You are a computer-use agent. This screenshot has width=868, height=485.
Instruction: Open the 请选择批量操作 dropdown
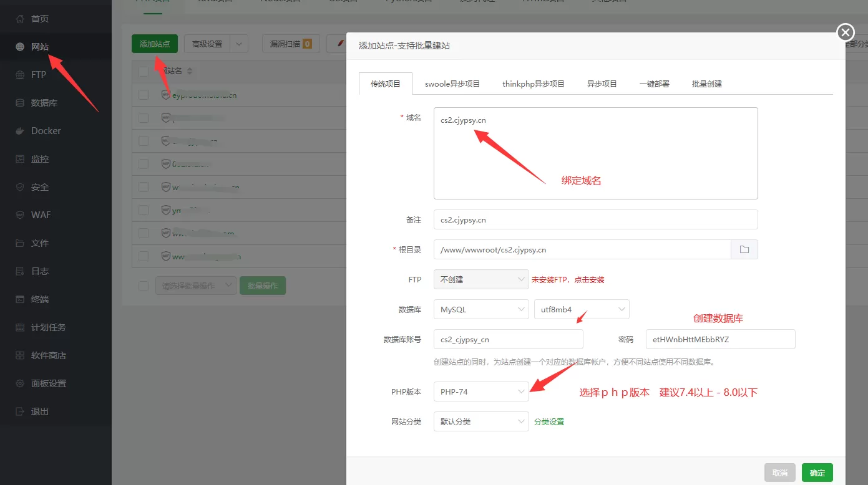point(195,286)
